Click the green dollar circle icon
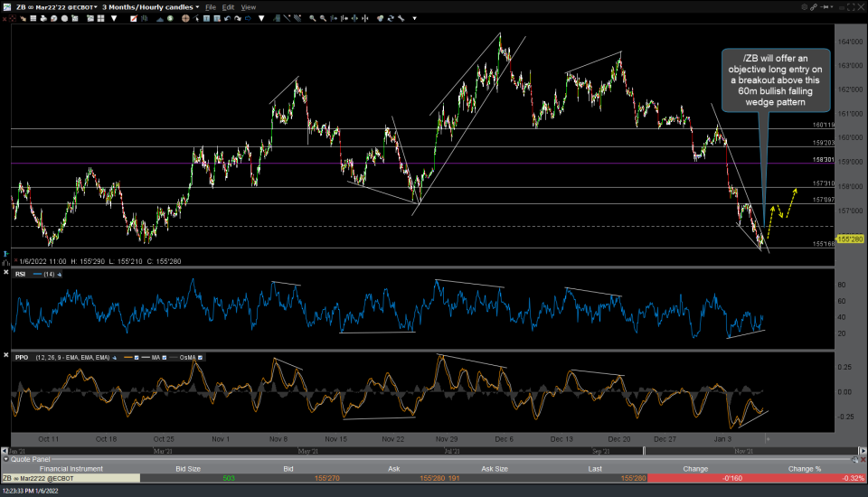This screenshot has width=868, height=497. [x=170, y=18]
